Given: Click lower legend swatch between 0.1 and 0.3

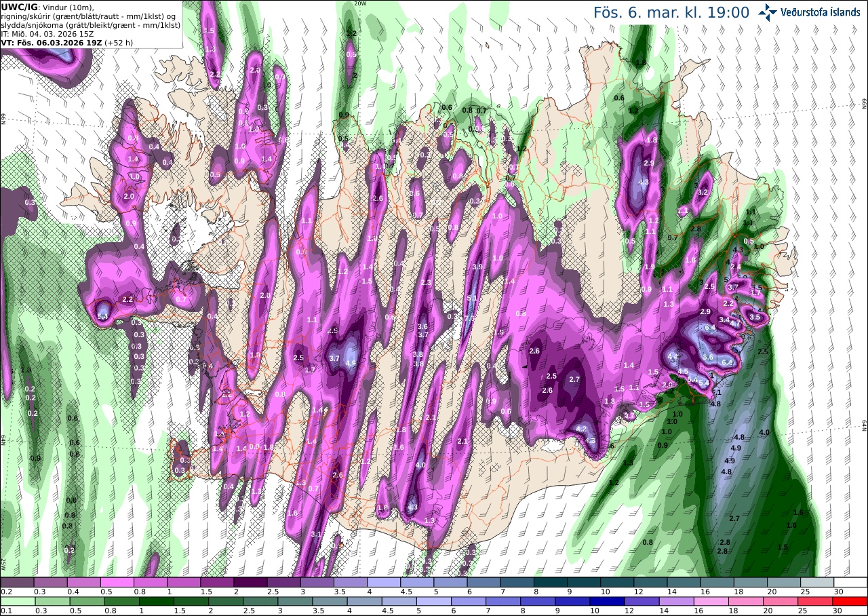Looking at the screenshot, I should (x=17, y=601).
